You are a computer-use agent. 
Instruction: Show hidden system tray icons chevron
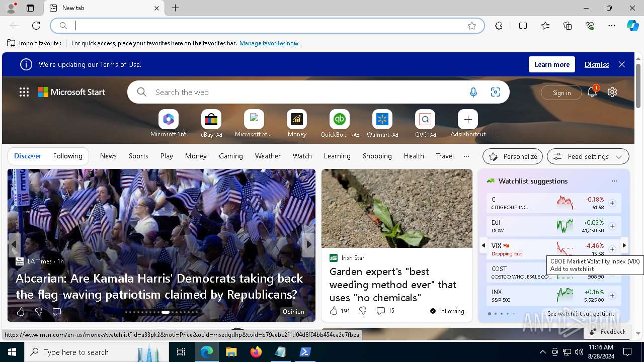[x=542, y=352]
